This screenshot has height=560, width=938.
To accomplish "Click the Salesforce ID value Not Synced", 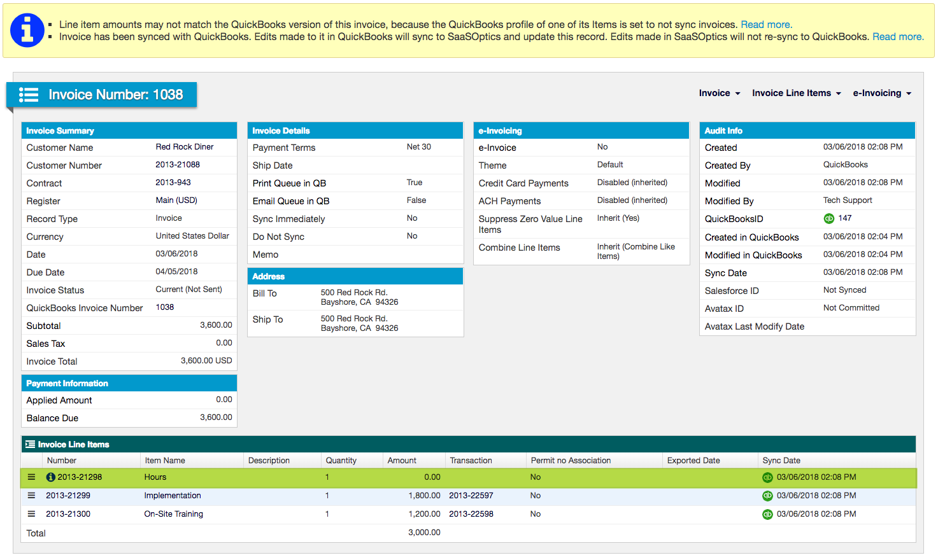I will 844,290.
